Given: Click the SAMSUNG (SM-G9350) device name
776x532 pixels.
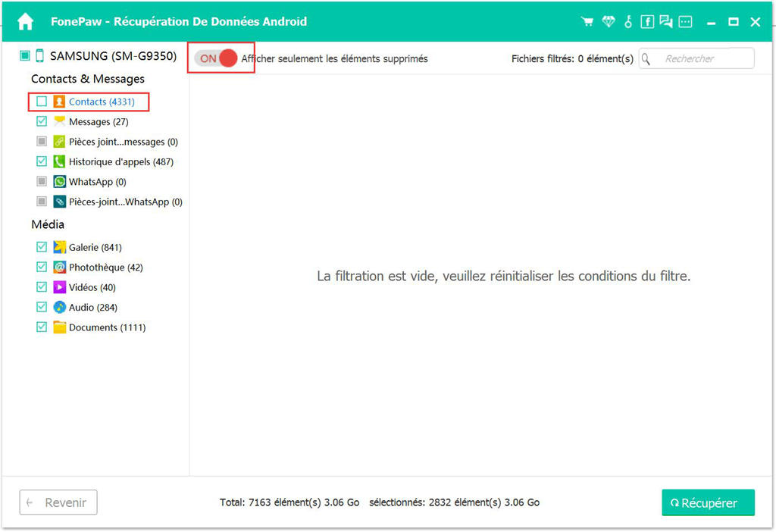Looking at the screenshot, I should point(114,56).
